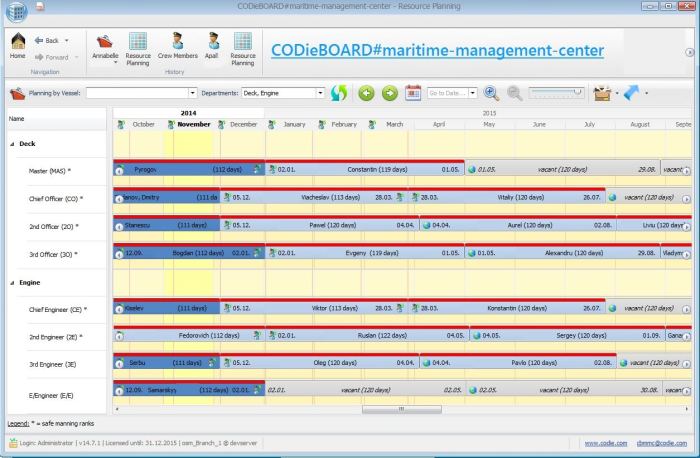Click the Home icon in navigation
The height and width of the screenshot is (458, 700).
(18, 46)
